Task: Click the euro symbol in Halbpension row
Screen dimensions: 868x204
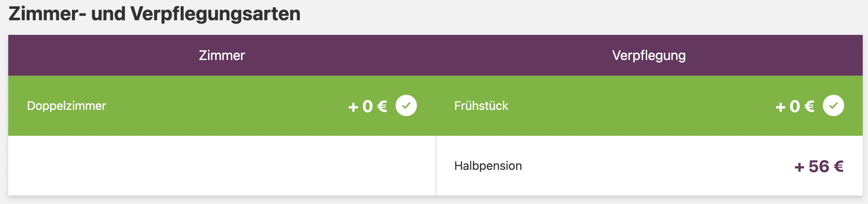Action: 838,166
